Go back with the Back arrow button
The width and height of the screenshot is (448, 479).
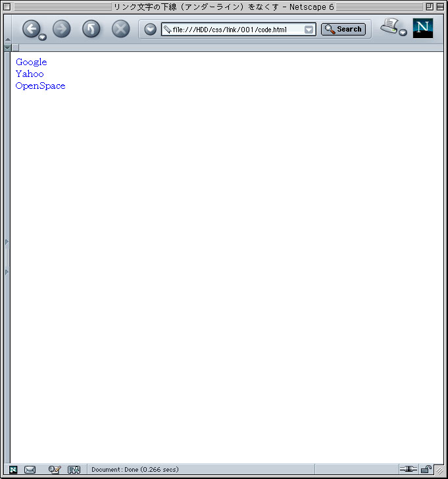[31, 29]
